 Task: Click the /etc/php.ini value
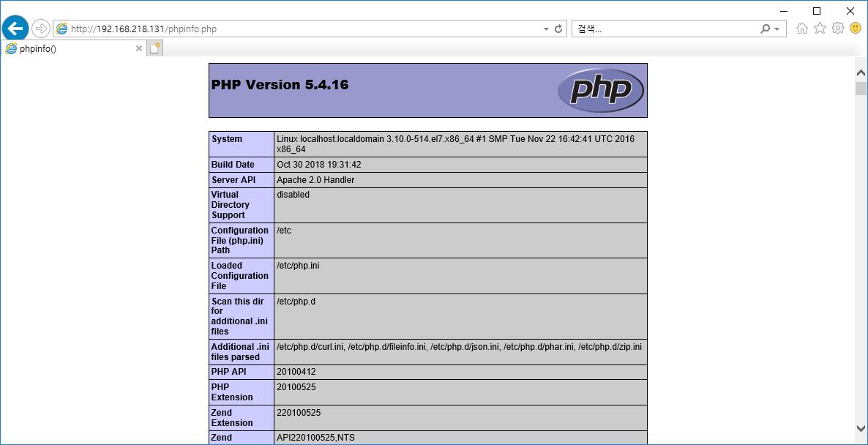click(298, 266)
